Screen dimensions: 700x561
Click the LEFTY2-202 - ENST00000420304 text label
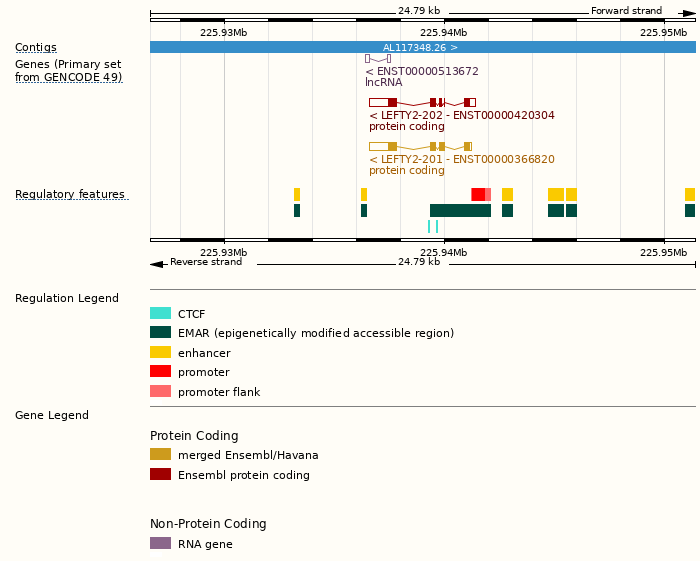[461, 115]
